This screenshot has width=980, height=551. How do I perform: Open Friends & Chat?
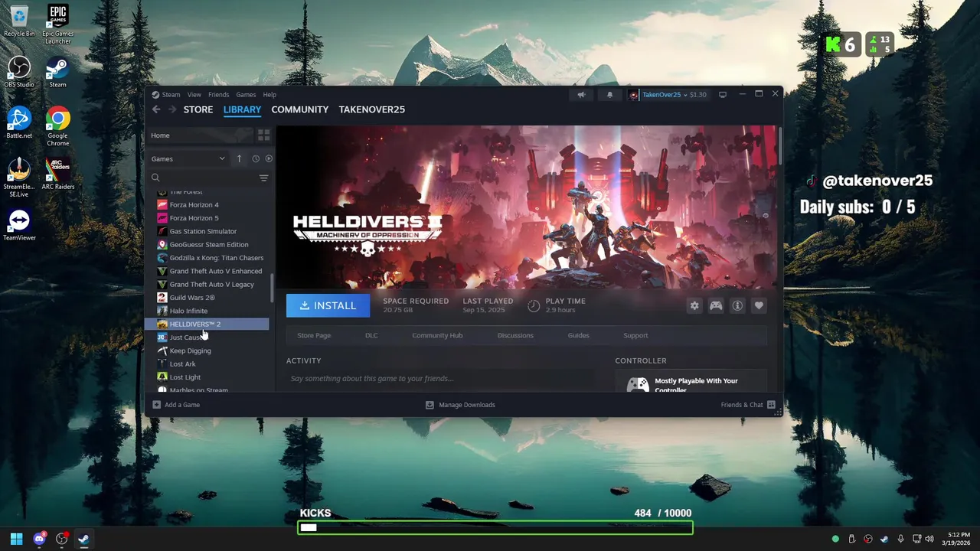(x=748, y=405)
